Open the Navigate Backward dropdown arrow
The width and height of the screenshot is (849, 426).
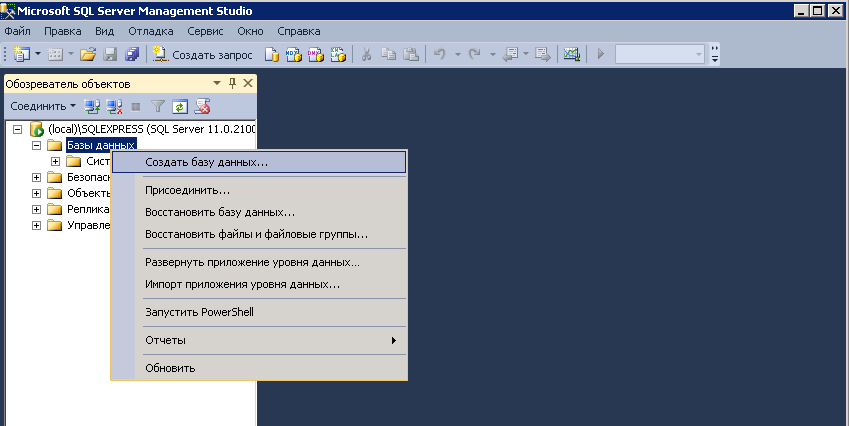tap(525, 54)
